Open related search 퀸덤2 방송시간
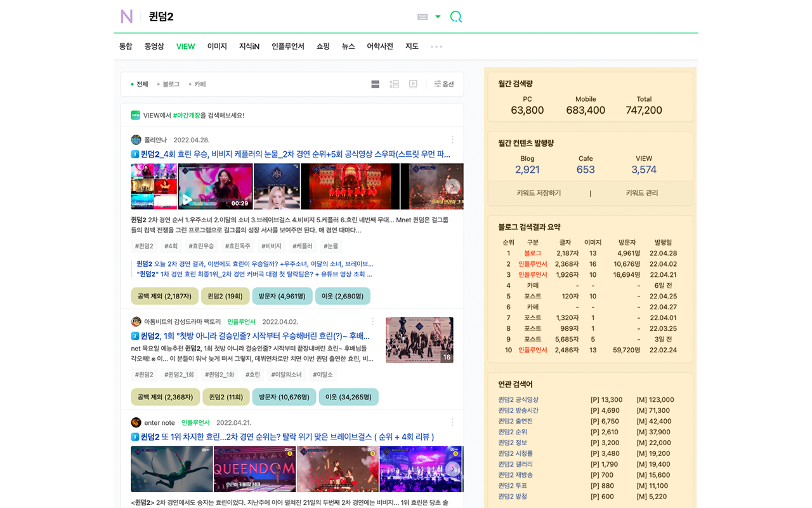812x508 pixels. pos(518,411)
